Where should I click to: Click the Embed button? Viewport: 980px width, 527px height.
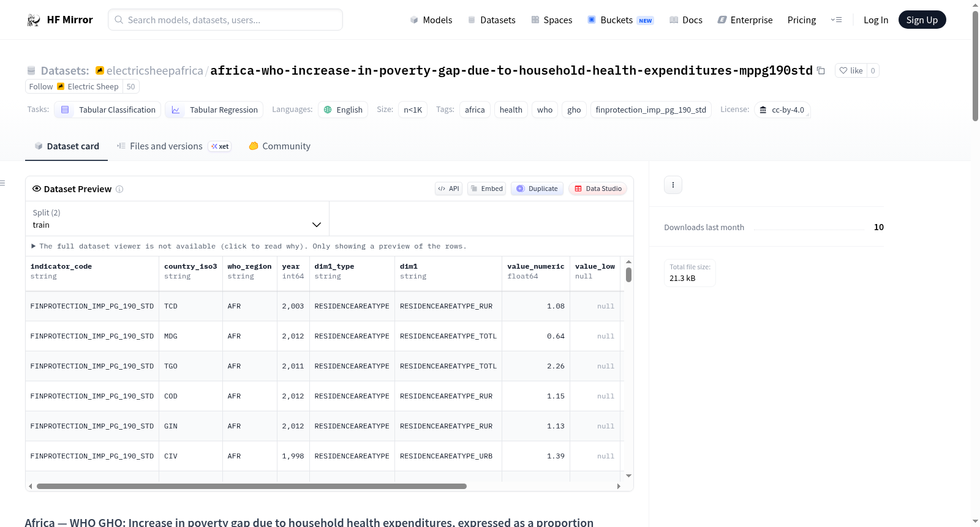click(486, 189)
